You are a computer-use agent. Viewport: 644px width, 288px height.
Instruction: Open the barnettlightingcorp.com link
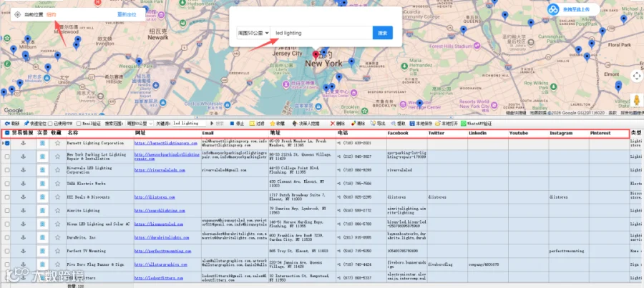[x=166, y=143]
